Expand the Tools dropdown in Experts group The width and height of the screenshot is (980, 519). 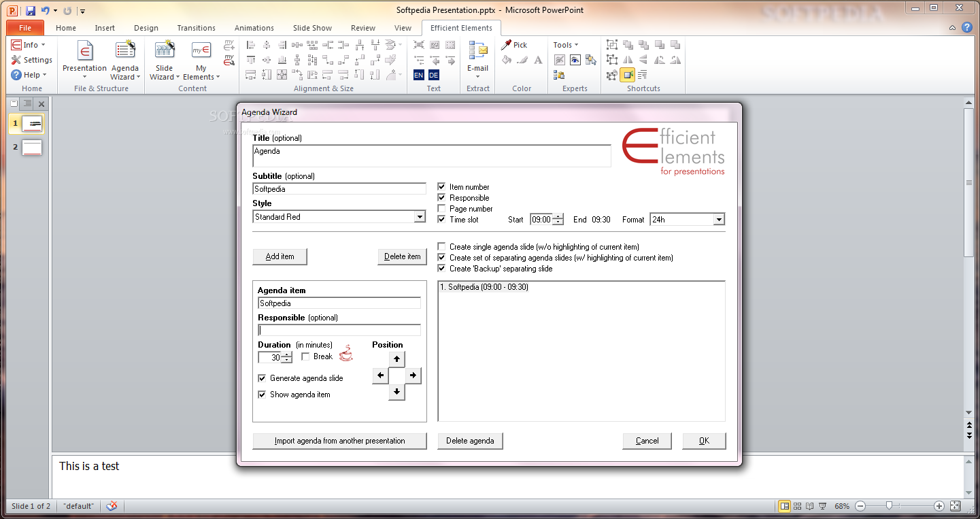(566, 45)
